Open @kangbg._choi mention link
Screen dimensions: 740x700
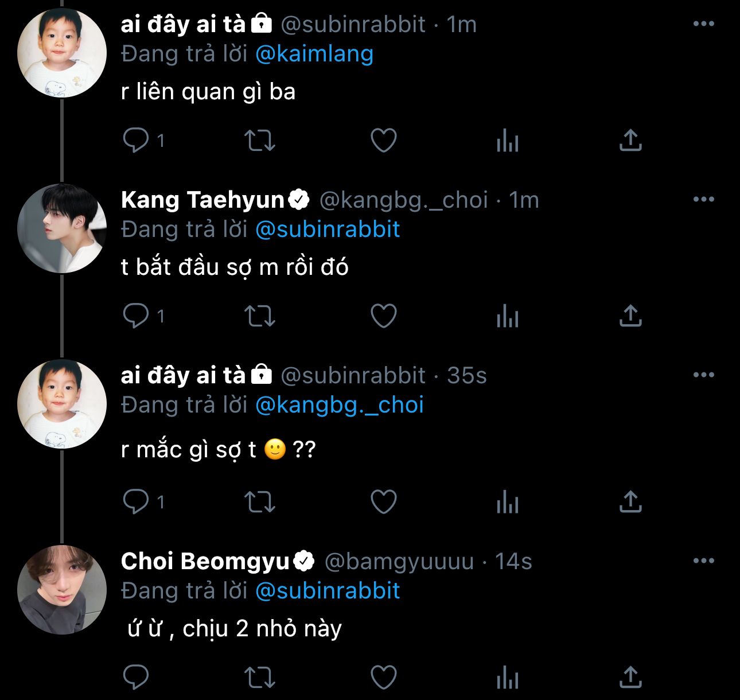coord(339,405)
